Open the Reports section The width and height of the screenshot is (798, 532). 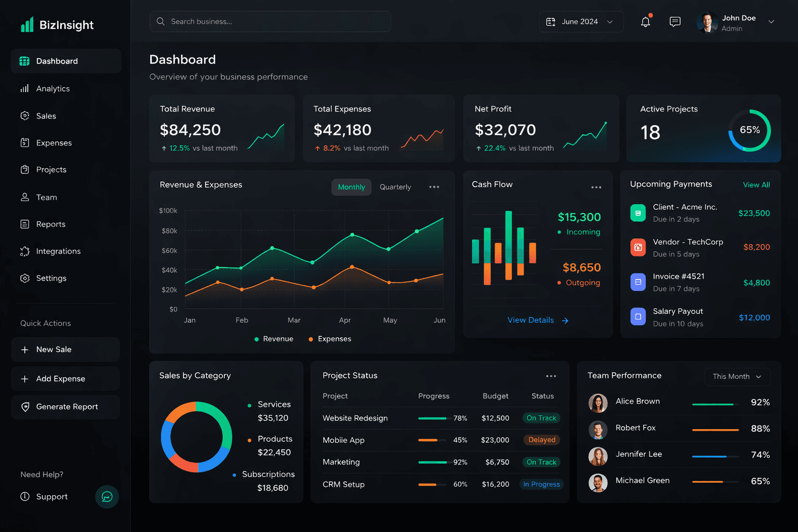click(x=50, y=224)
